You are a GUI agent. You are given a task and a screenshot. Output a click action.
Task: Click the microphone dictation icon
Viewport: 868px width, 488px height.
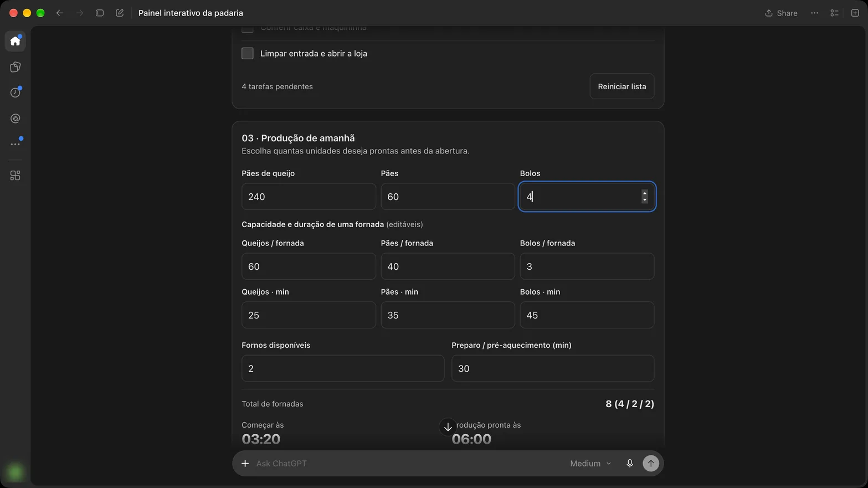point(629,463)
